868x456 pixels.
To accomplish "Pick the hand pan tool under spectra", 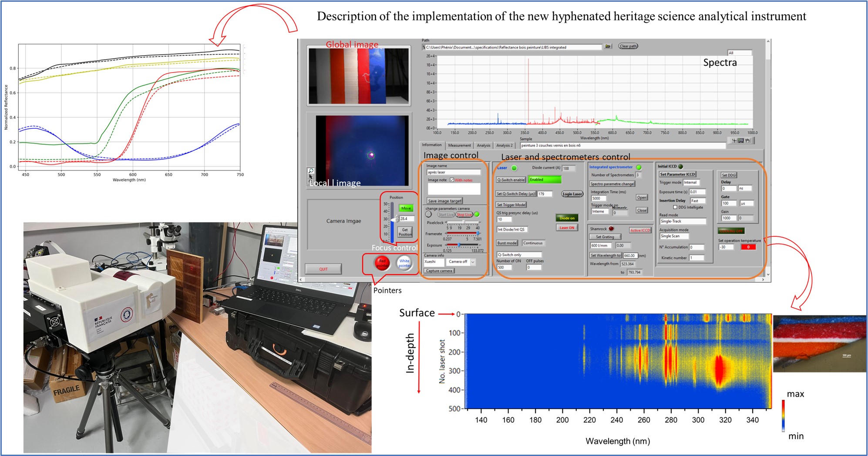I will (747, 141).
